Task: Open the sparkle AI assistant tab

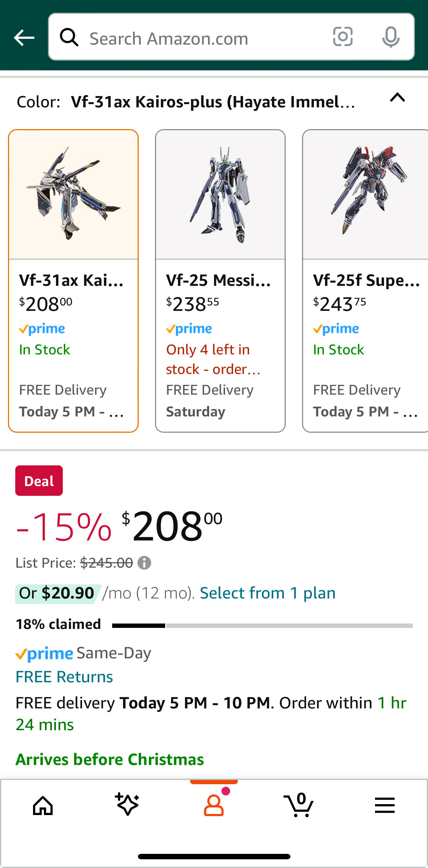Action: (x=127, y=804)
